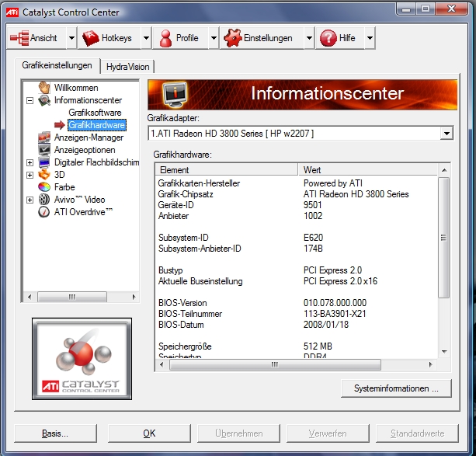Click the ATI Overdrive gauge icon
476x456 pixels.
point(44,212)
